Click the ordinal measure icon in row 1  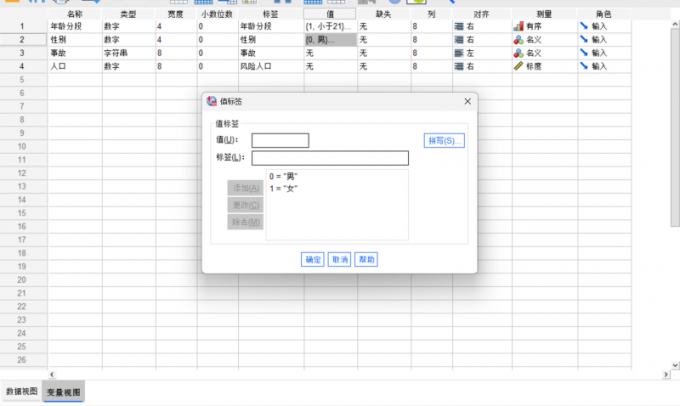click(x=518, y=26)
